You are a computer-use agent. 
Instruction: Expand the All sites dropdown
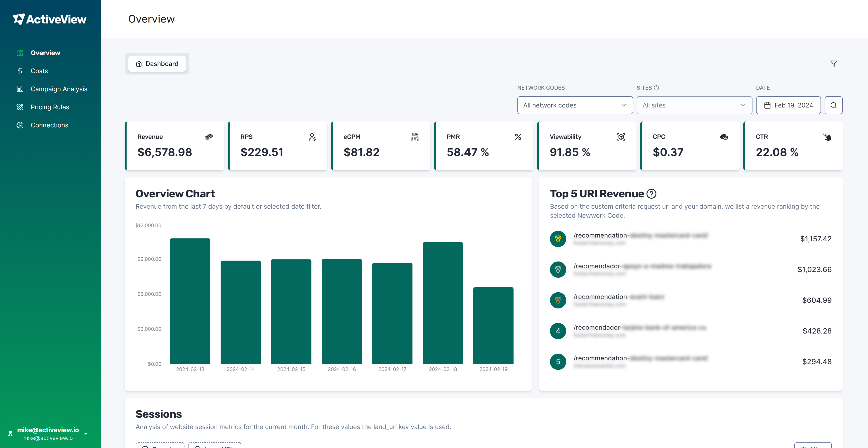click(694, 105)
